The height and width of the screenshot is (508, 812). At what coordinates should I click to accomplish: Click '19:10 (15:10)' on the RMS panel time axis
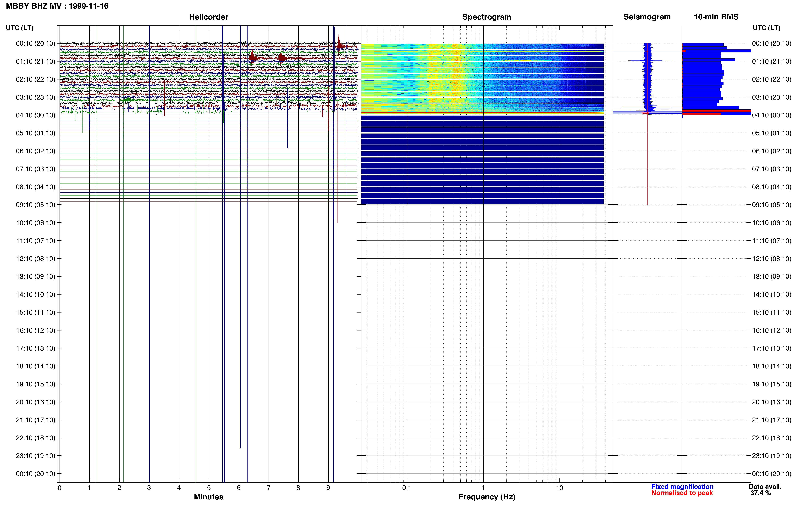point(772,384)
